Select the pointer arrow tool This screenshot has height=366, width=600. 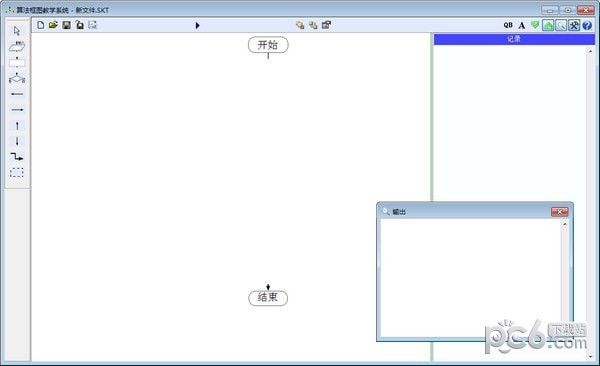17,31
